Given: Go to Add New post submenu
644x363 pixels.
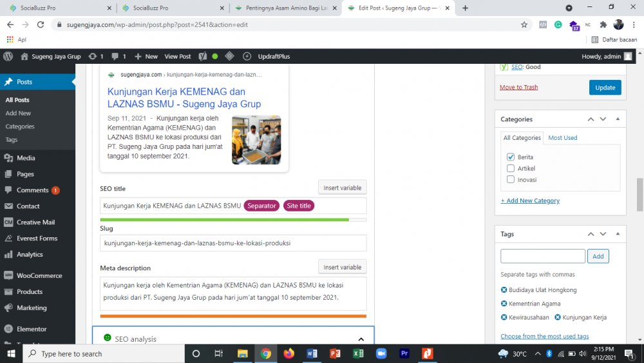Looking at the screenshot, I should click(18, 113).
